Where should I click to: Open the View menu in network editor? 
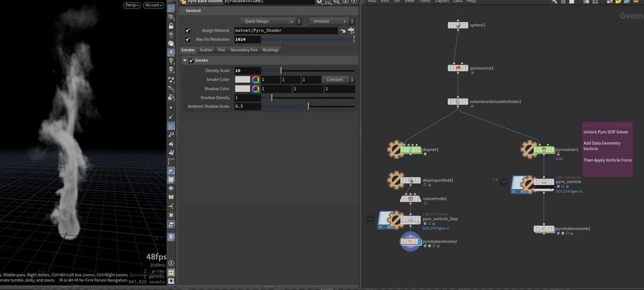[x=409, y=1]
